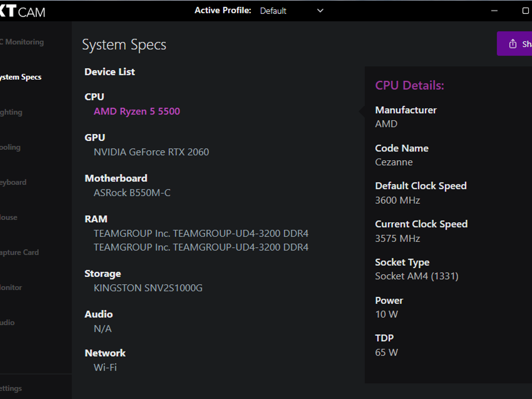Click the Cezanne code name value

click(x=394, y=162)
